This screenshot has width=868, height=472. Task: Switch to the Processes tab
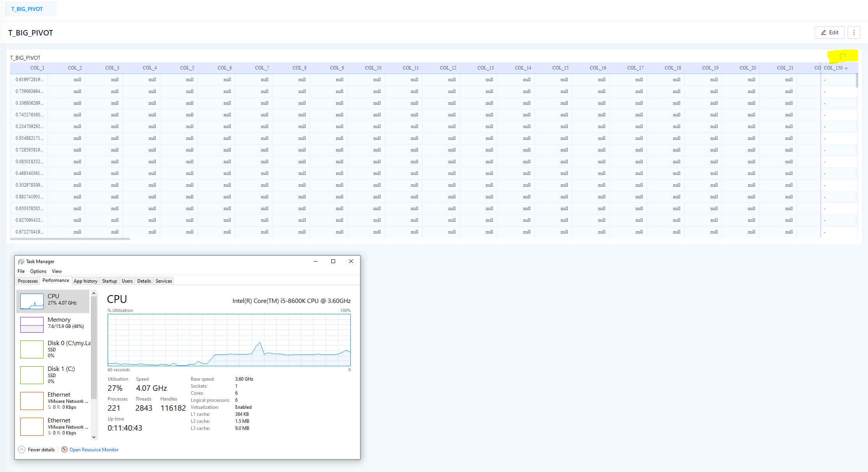[27, 281]
